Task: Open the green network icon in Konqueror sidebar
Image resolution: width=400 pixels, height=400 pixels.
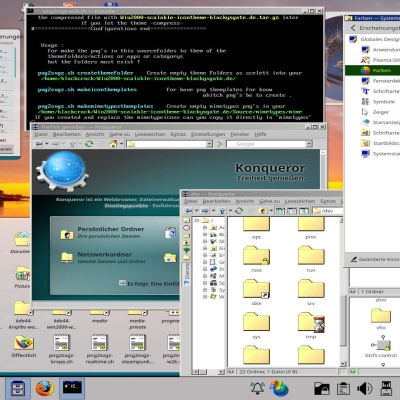Action: click(x=187, y=250)
